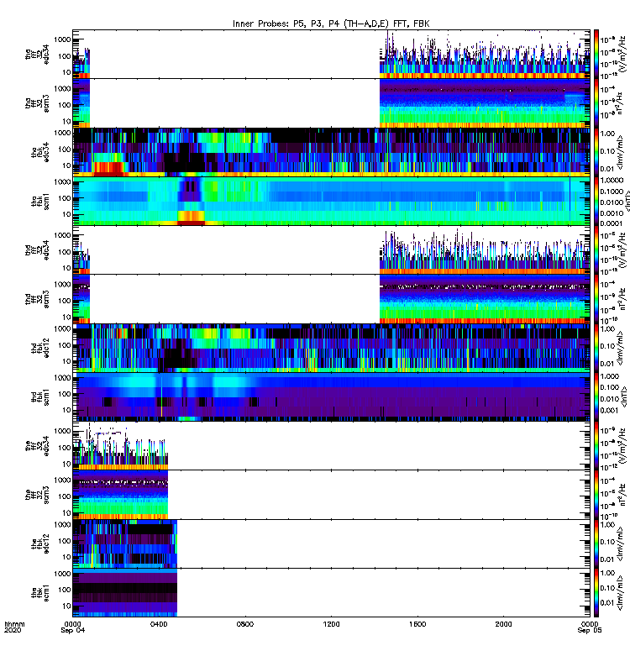Select the 'thd fbk scm1' axis label
The width and height of the screenshot is (630, 672).
(40, 397)
